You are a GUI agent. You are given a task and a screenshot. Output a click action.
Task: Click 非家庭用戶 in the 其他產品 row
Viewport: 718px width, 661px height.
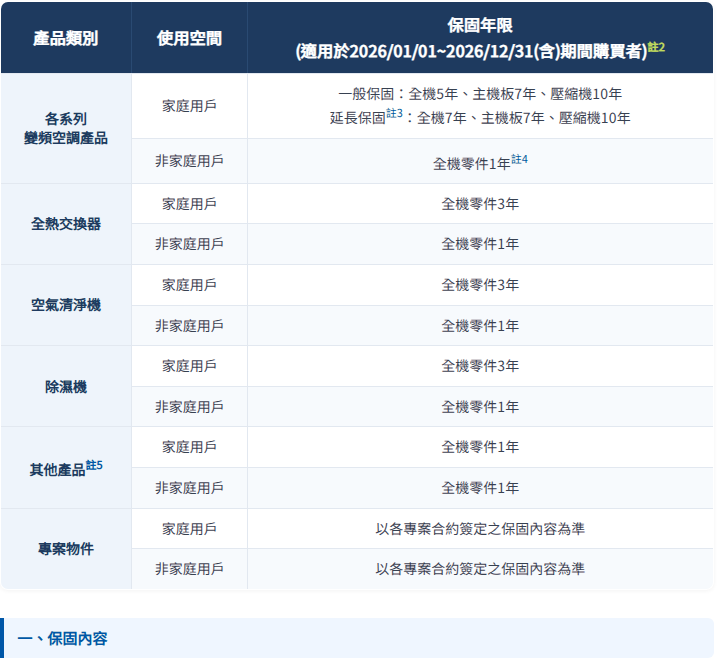(x=189, y=488)
